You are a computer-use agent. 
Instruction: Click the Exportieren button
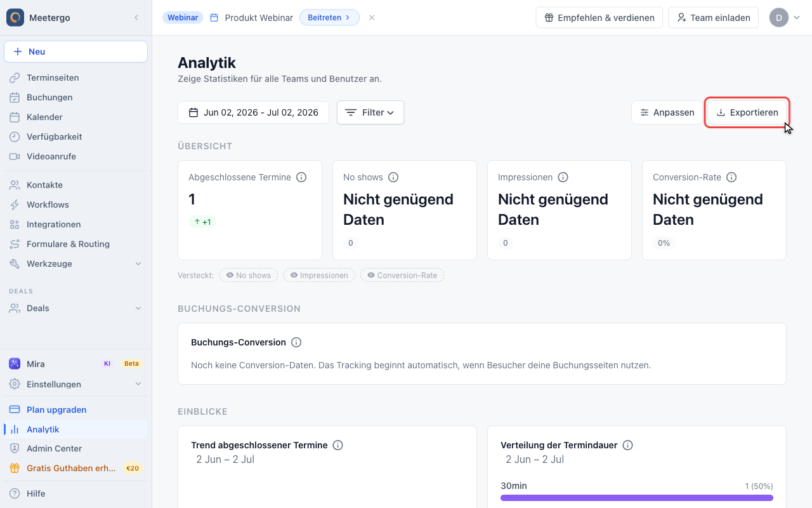click(747, 112)
